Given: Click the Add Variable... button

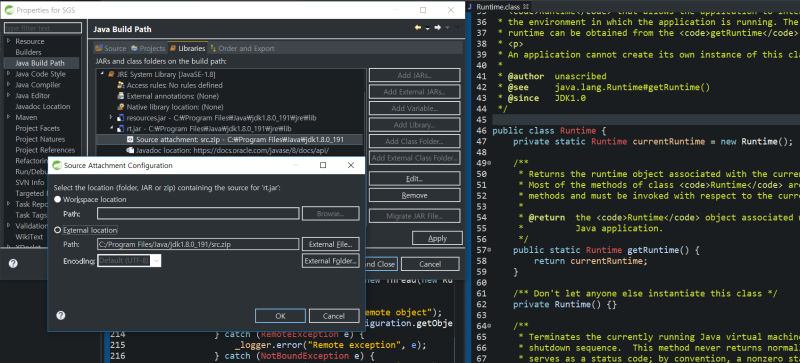Looking at the screenshot, I should tap(414, 108).
